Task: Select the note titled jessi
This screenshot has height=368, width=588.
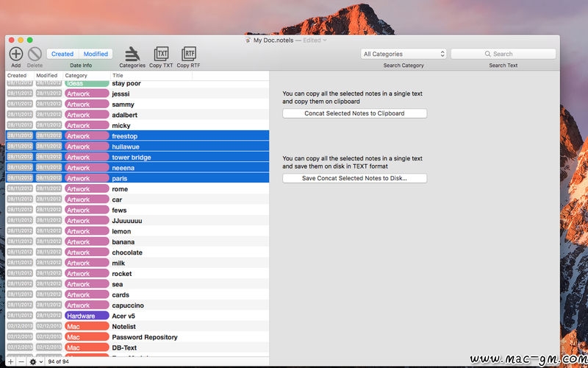Action: click(x=137, y=94)
